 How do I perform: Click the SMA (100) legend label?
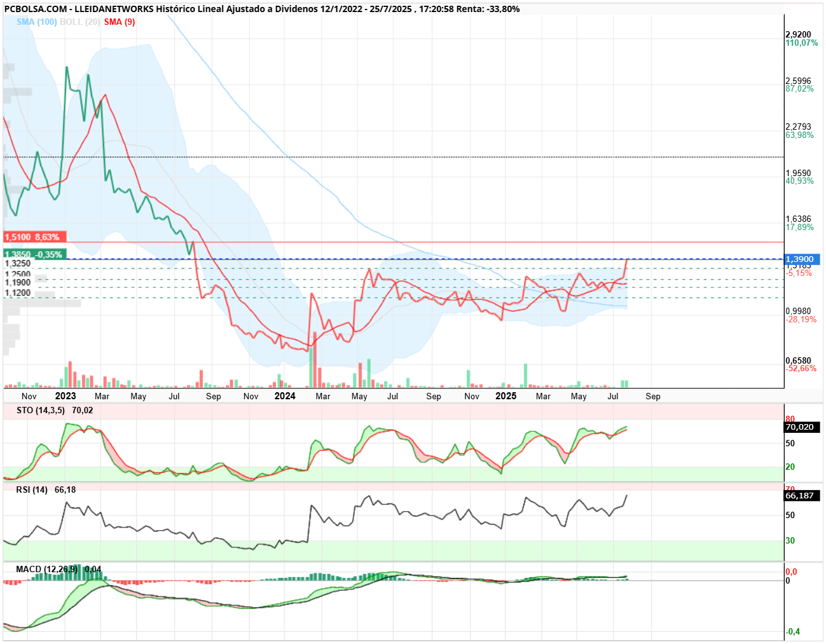[37, 22]
